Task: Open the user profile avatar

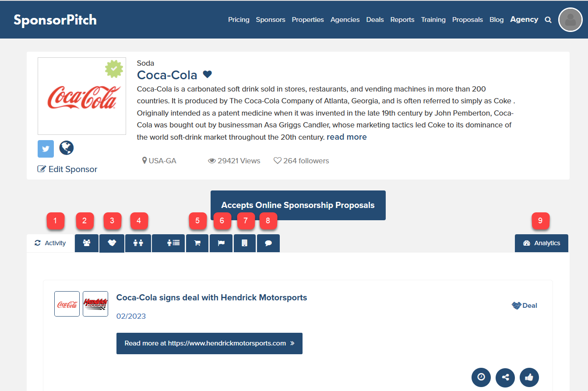Action: 570,20
